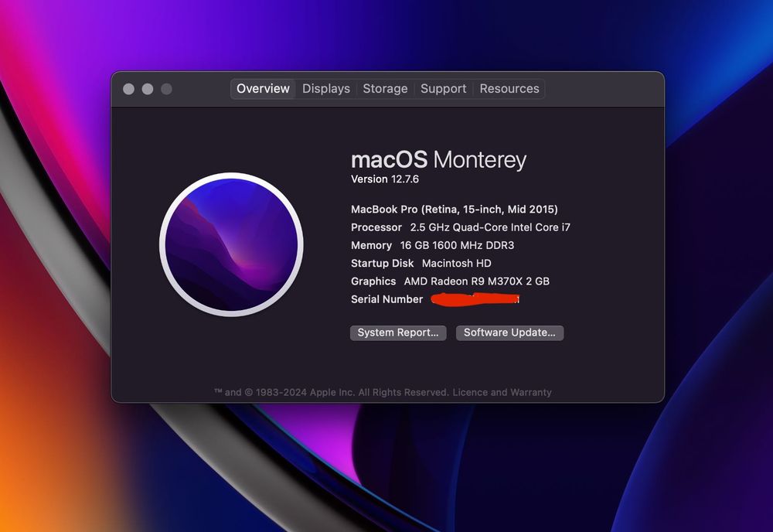This screenshot has width=773, height=532.
Task: Select the Support tab
Action: pos(443,89)
